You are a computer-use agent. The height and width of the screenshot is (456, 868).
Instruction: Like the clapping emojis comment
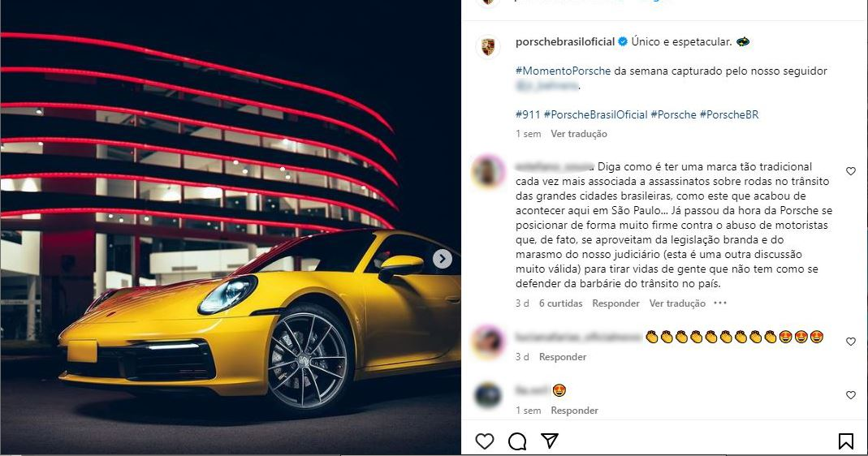tap(851, 342)
